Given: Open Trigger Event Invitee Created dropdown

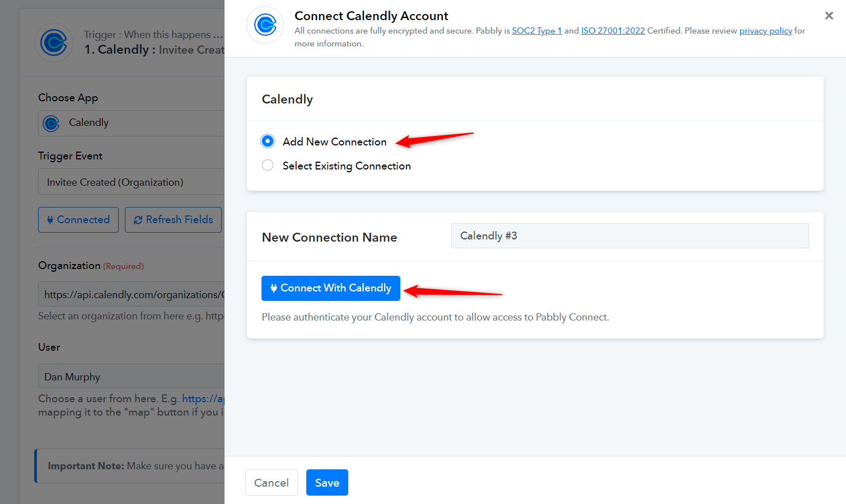Looking at the screenshot, I should click(132, 182).
